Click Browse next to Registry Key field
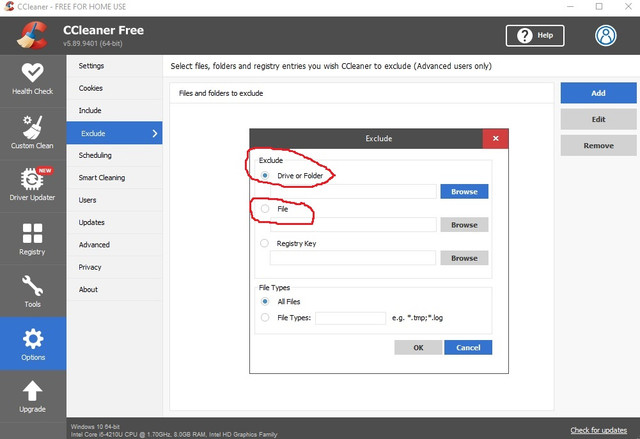 464,258
